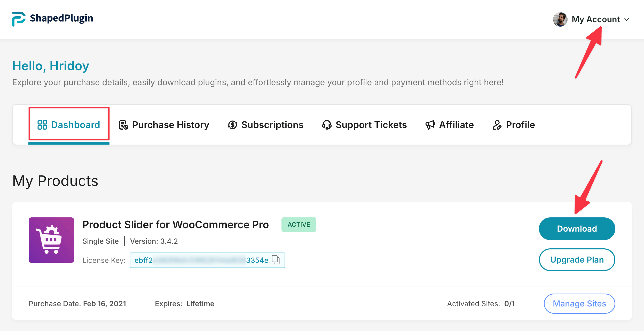The height and width of the screenshot is (331, 644).
Task: Click the ShapedPlugin logo icon
Action: point(19,19)
